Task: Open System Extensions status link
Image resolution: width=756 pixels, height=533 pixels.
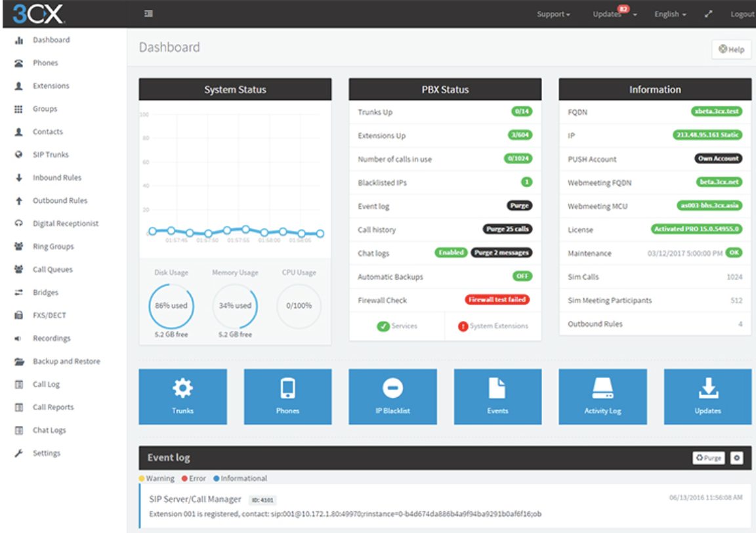Action: point(493,326)
